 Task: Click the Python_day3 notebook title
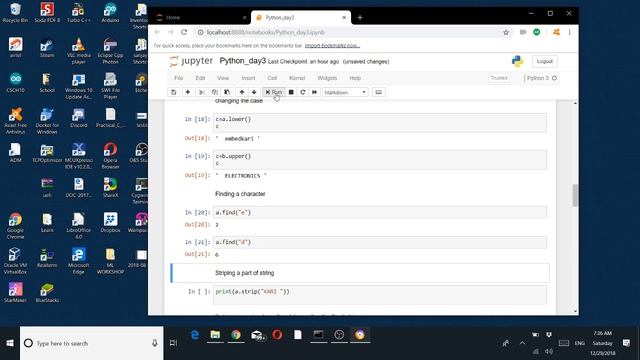pos(243,61)
